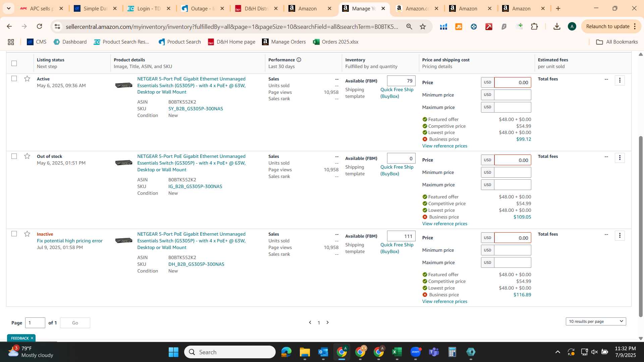Viewport: 644px width, 362px height.
Task: Open Microsoft Teams from taskbar
Action: coord(434,352)
